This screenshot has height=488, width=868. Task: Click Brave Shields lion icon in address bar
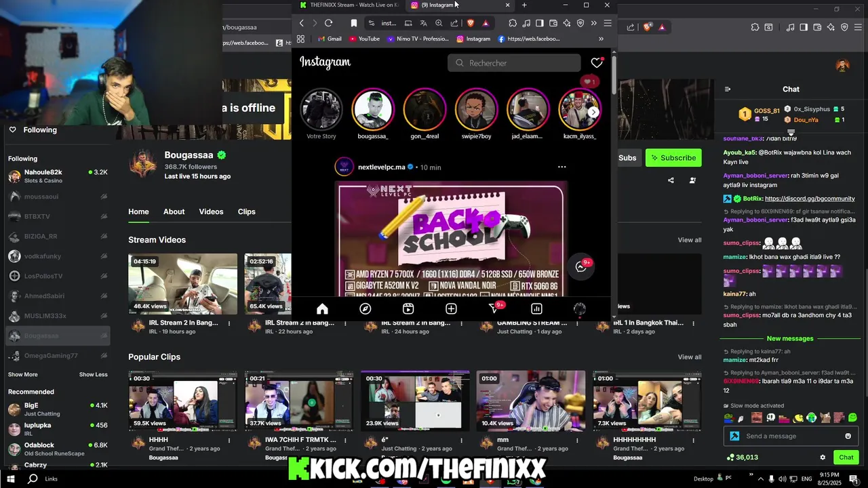(471, 23)
